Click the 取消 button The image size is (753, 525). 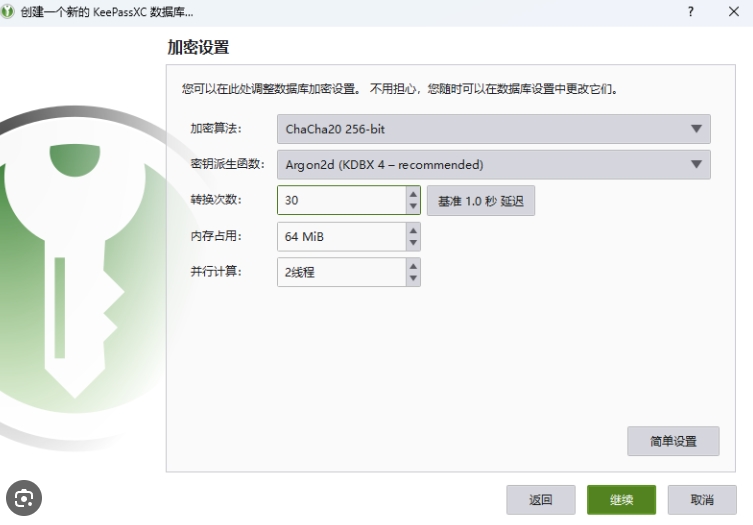702,500
